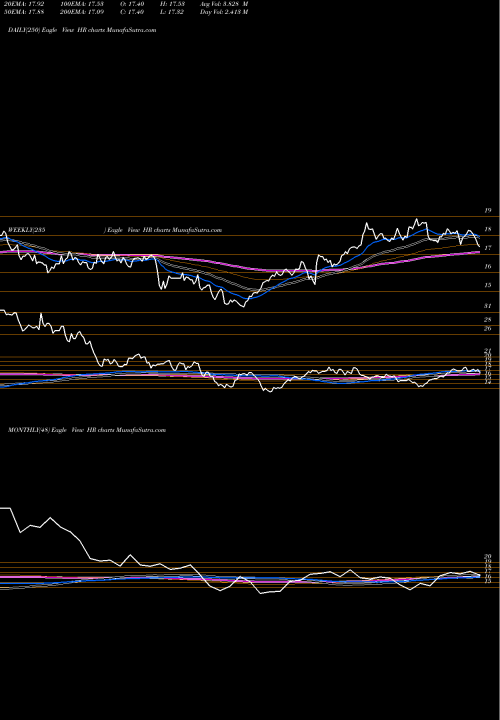Click the 20EMA value readout

pyautogui.click(x=23, y=4)
